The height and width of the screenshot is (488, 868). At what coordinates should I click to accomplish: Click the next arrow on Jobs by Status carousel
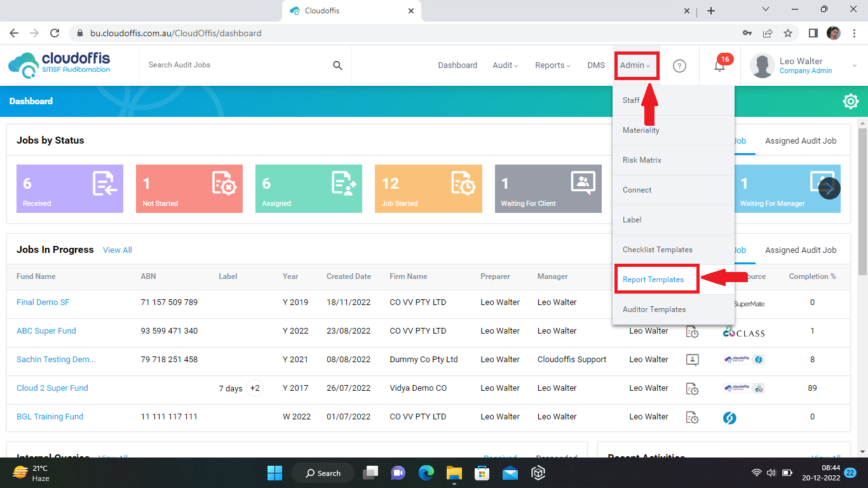829,189
